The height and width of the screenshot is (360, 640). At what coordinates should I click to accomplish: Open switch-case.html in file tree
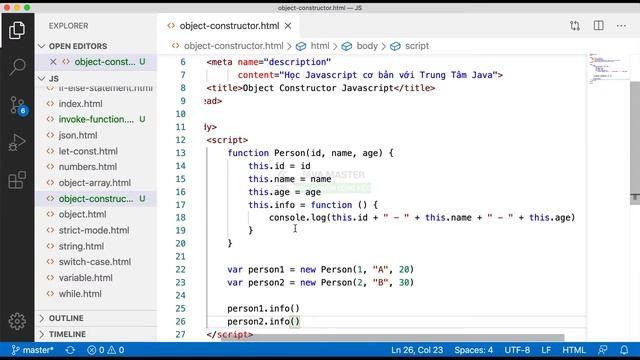pyautogui.click(x=95, y=262)
